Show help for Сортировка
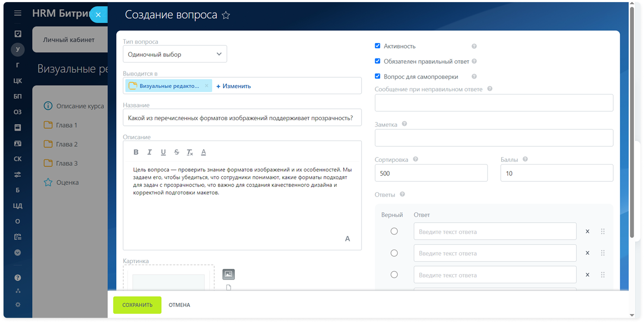 (x=415, y=159)
